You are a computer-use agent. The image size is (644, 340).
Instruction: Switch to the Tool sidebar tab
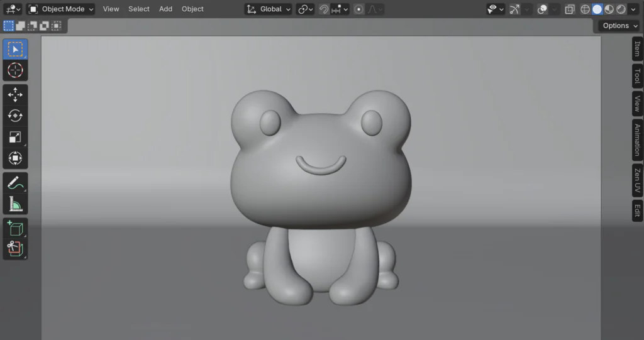pyautogui.click(x=637, y=76)
